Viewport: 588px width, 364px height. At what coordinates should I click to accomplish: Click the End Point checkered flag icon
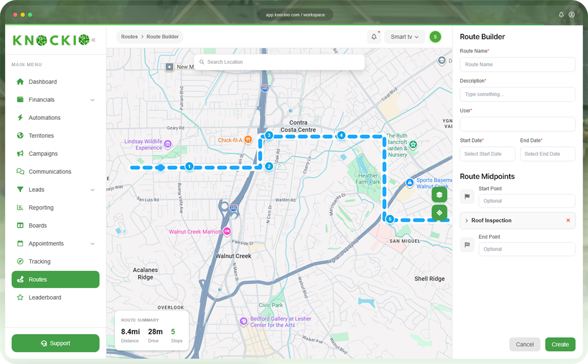[467, 245]
